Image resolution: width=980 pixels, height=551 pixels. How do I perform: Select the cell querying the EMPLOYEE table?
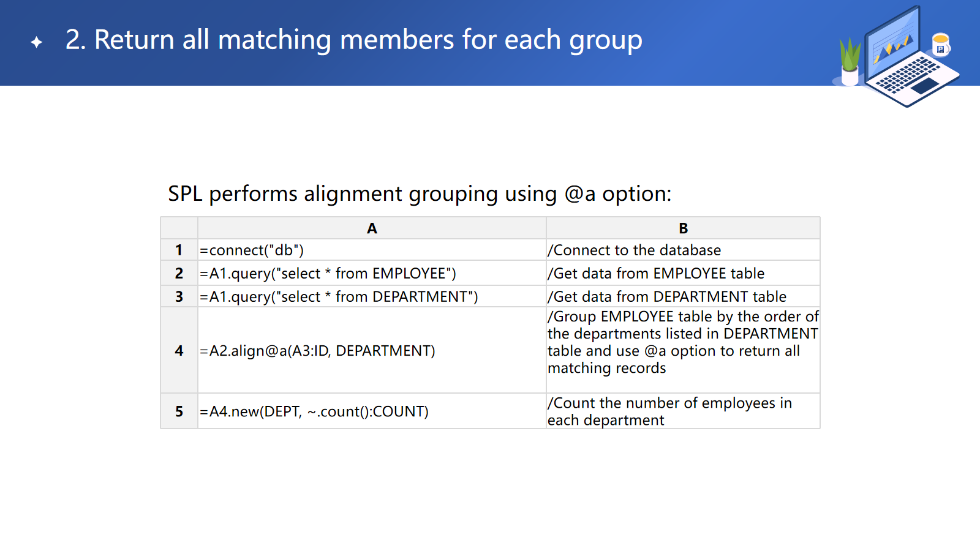pyautogui.click(x=328, y=274)
